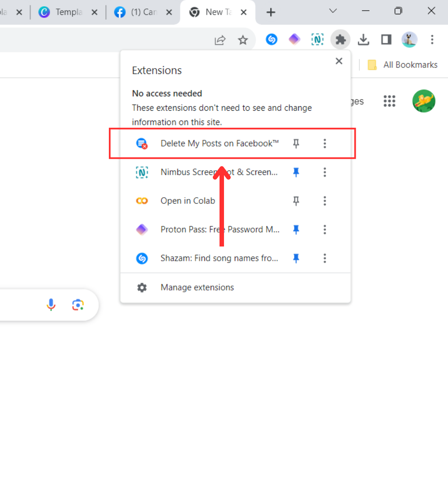Click the Chrome profile avatar

tap(409, 39)
